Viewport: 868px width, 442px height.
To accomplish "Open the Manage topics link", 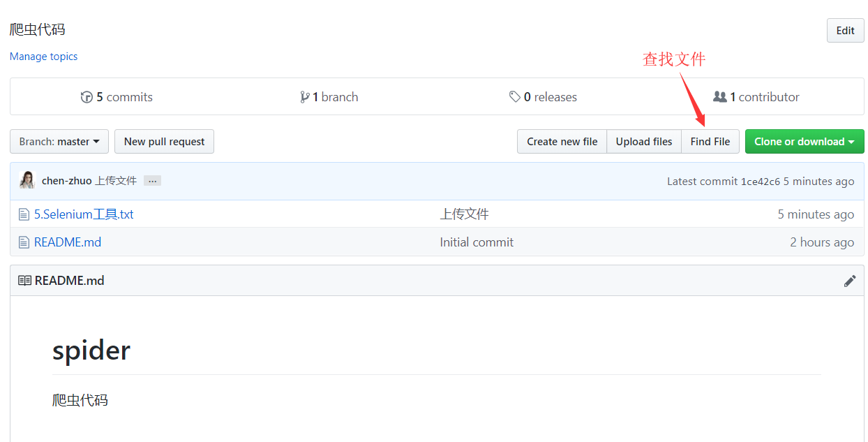I will (x=43, y=57).
